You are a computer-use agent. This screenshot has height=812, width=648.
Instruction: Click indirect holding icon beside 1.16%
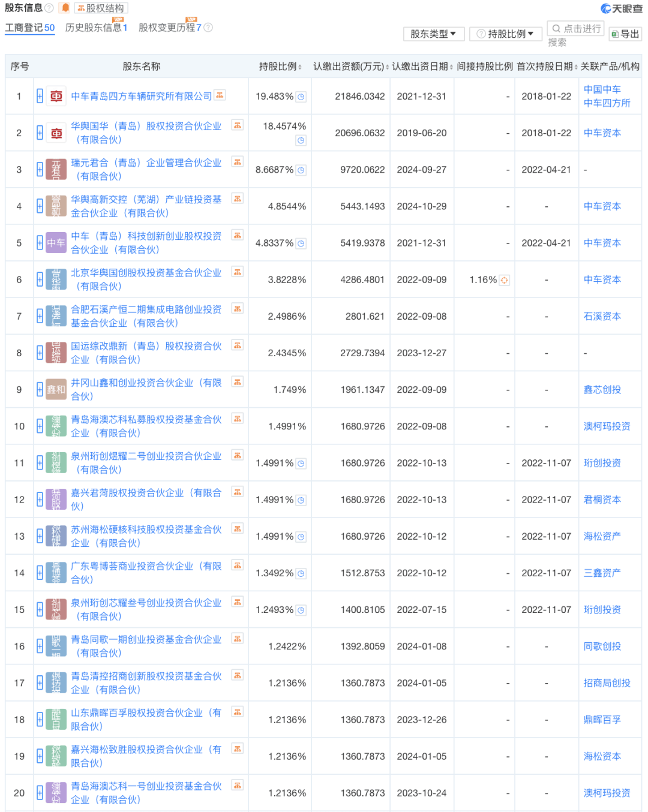[505, 280]
